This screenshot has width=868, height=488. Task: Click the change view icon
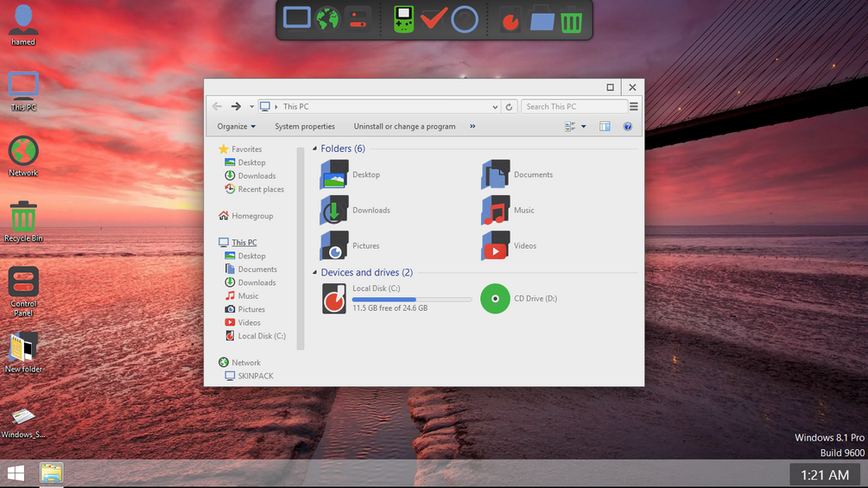[x=570, y=127]
